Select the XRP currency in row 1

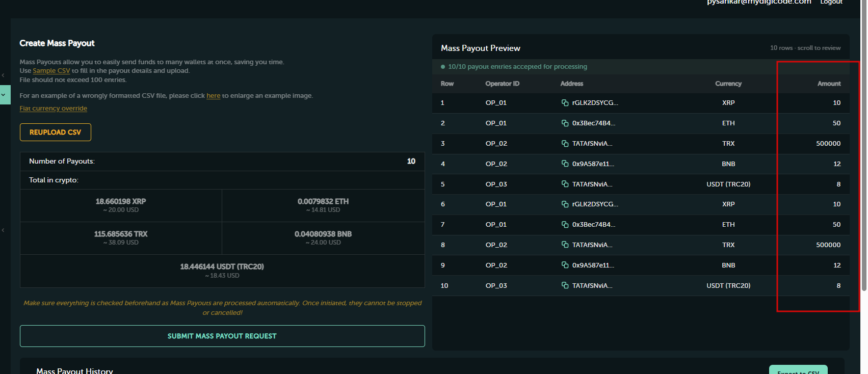pyautogui.click(x=728, y=103)
